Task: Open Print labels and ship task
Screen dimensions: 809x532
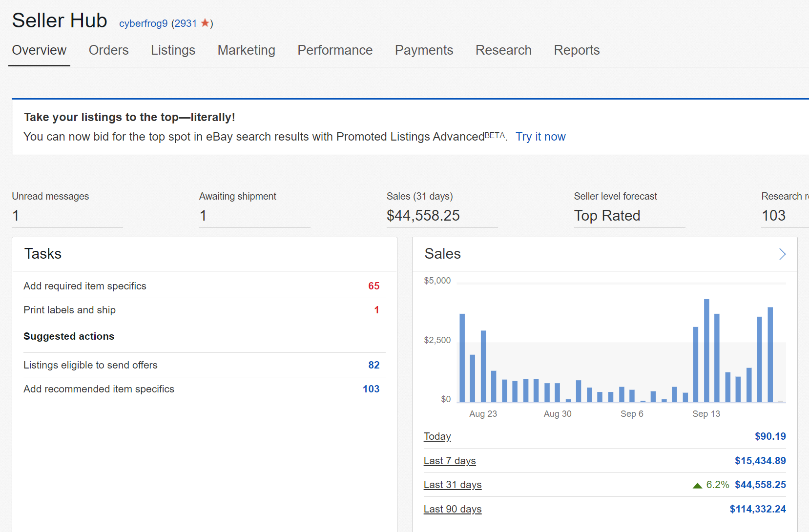Action: [x=70, y=310]
